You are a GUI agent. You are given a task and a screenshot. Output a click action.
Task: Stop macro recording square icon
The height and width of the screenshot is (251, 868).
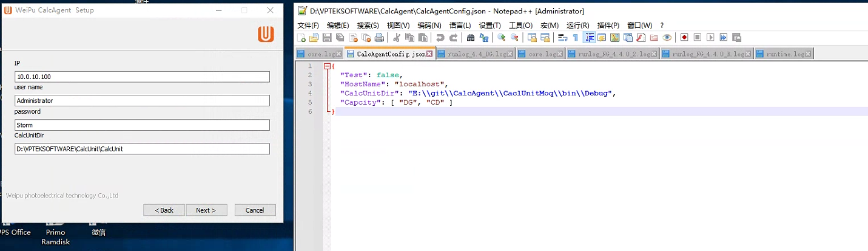(697, 37)
